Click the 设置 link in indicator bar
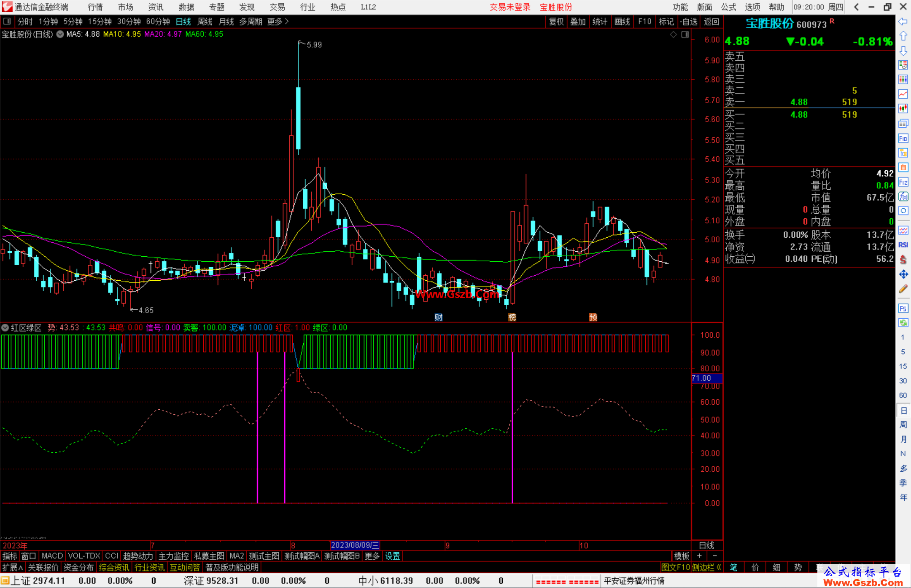 click(392, 556)
